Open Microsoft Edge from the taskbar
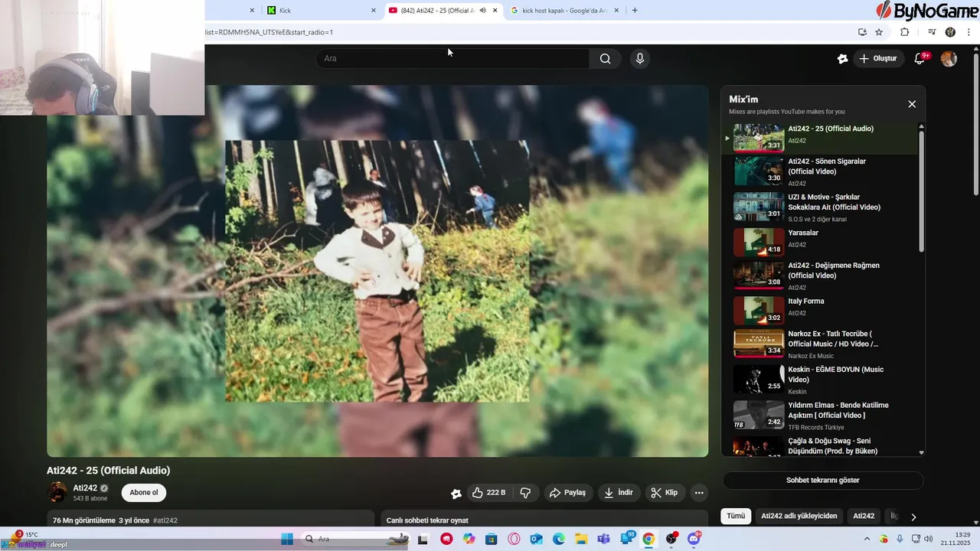The width and height of the screenshot is (980, 551). pos(559,539)
